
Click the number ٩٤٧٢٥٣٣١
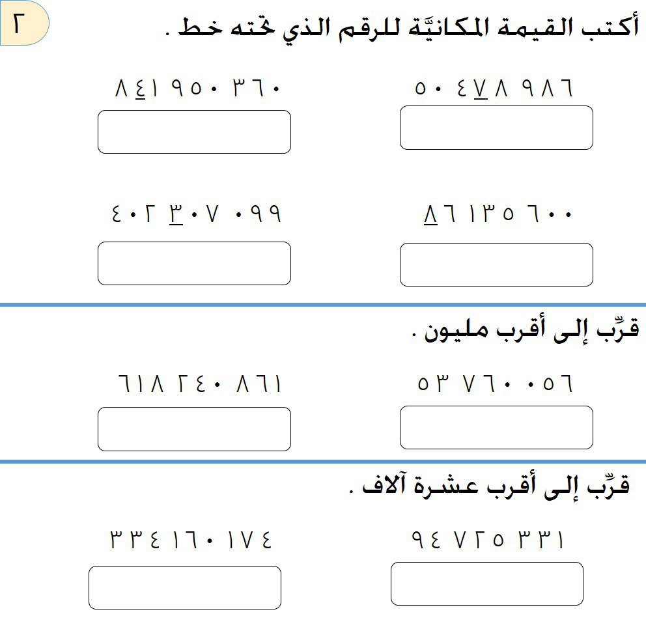(x=487, y=540)
